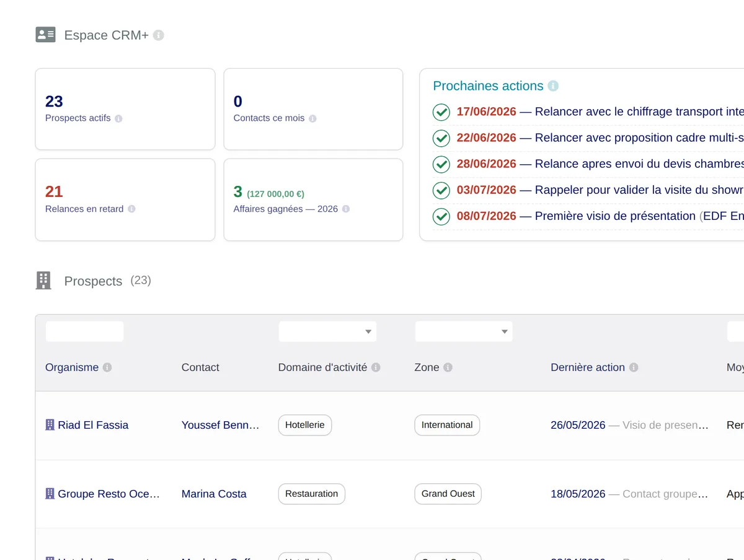Click the Hotellerie tag in Riad El Fassia row

[x=305, y=425]
